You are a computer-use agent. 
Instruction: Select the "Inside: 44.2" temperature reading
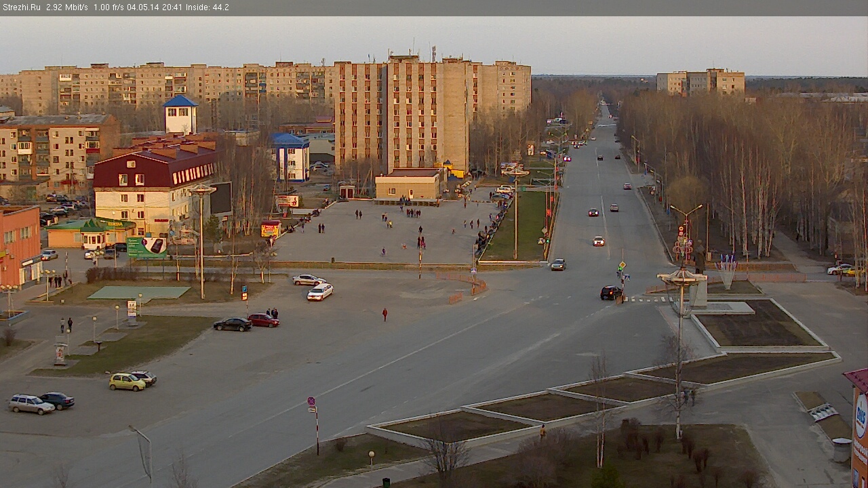click(x=207, y=7)
